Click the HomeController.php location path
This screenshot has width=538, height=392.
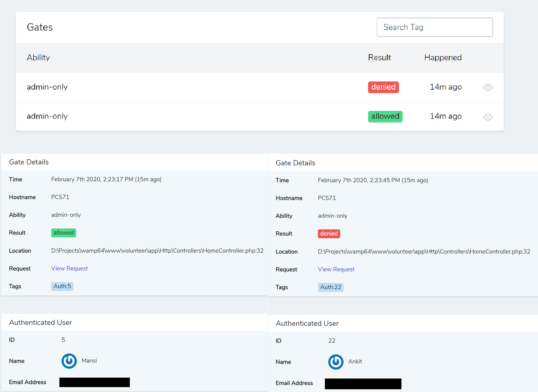pyautogui.click(x=157, y=251)
